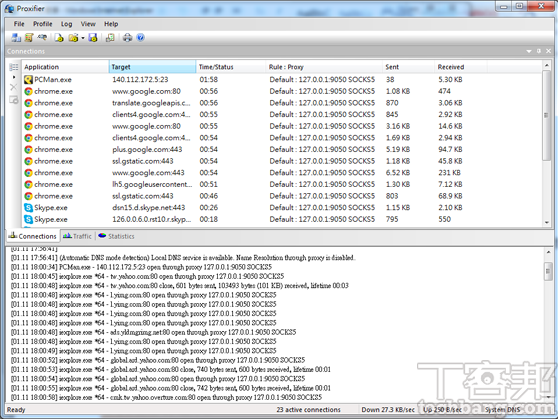Click the New Profile toolbar icon
This screenshot has height=419, width=558.
[x=59, y=37]
